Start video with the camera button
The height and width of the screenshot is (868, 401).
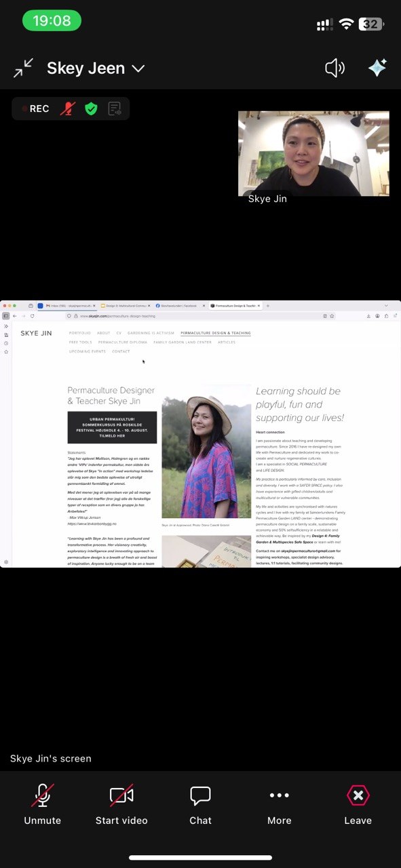pos(121,804)
